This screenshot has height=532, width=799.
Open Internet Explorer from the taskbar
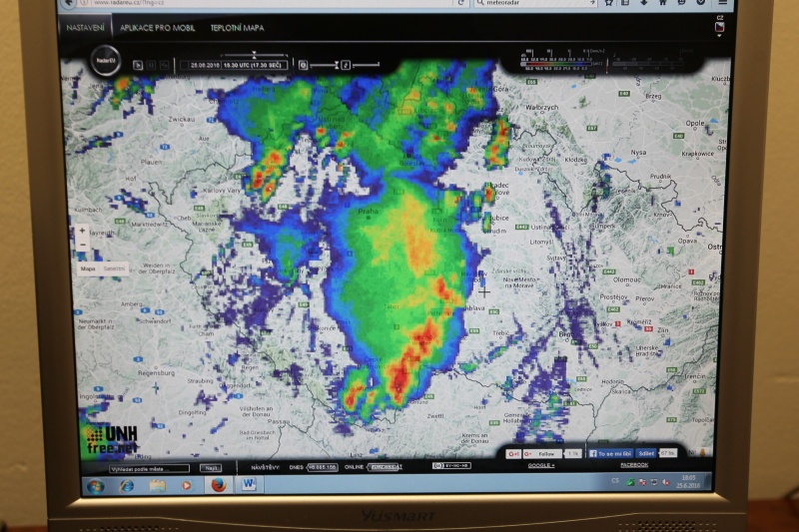(127, 486)
